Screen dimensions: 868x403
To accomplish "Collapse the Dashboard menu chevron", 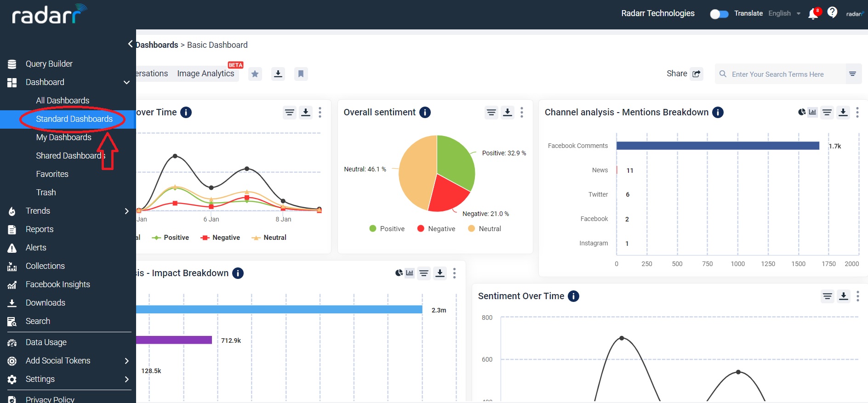I will [x=126, y=82].
